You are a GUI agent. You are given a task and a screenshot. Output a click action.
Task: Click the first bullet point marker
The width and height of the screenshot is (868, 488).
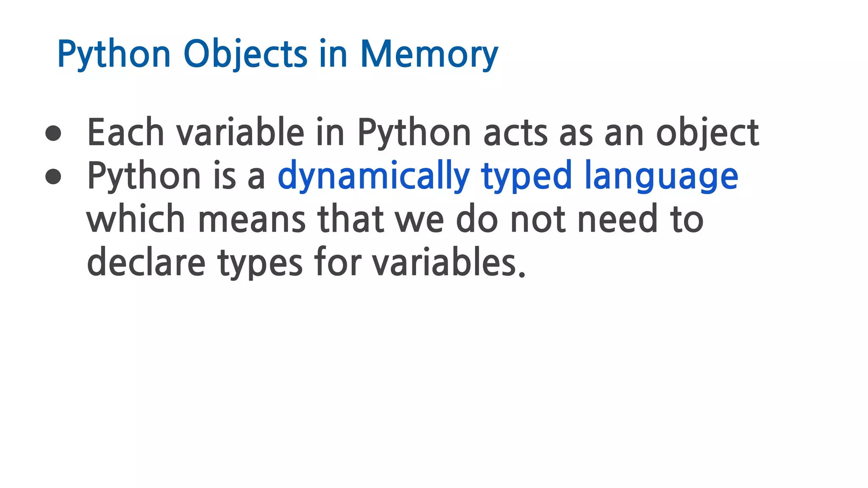pyautogui.click(x=53, y=133)
